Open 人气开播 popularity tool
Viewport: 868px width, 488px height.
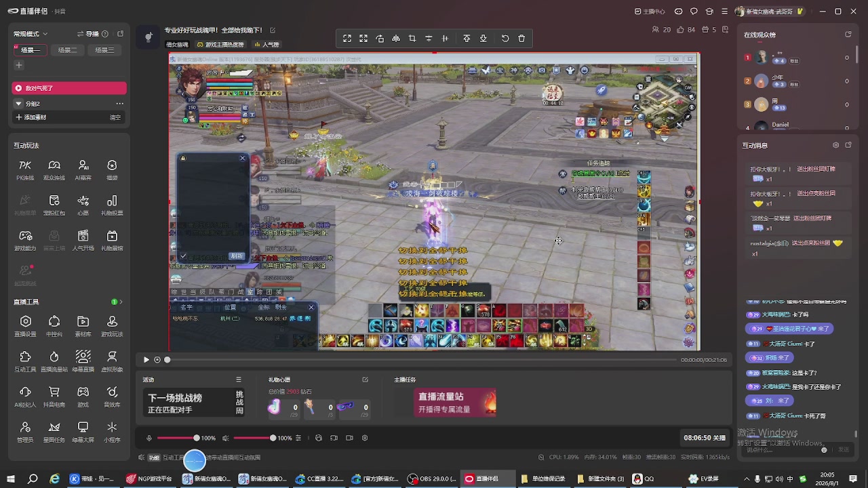pyautogui.click(x=83, y=240)
